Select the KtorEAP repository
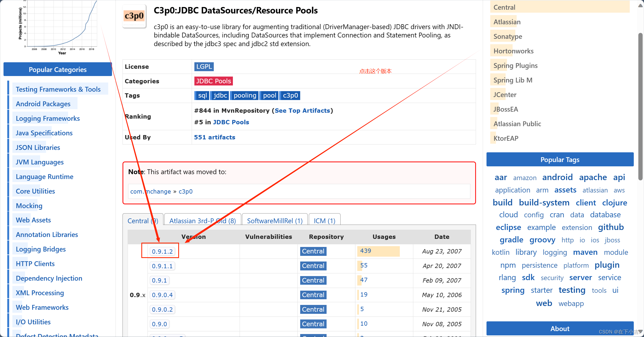Viewport: 644px width, 337px height. point(506,138)
